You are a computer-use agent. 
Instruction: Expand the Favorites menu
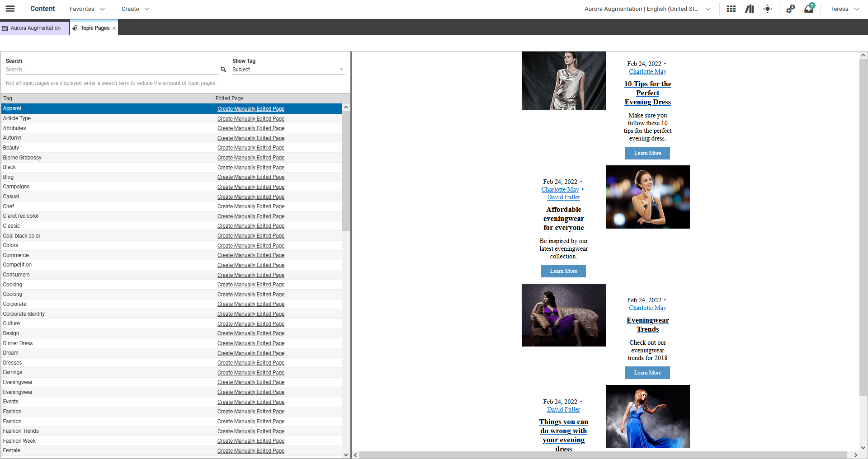tap(86, 9)
